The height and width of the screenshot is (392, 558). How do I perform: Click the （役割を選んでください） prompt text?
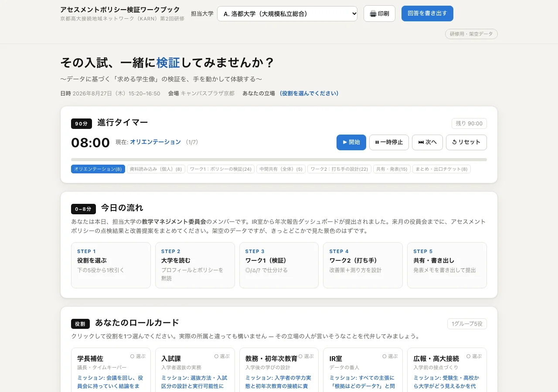click(x=309, y=93)
